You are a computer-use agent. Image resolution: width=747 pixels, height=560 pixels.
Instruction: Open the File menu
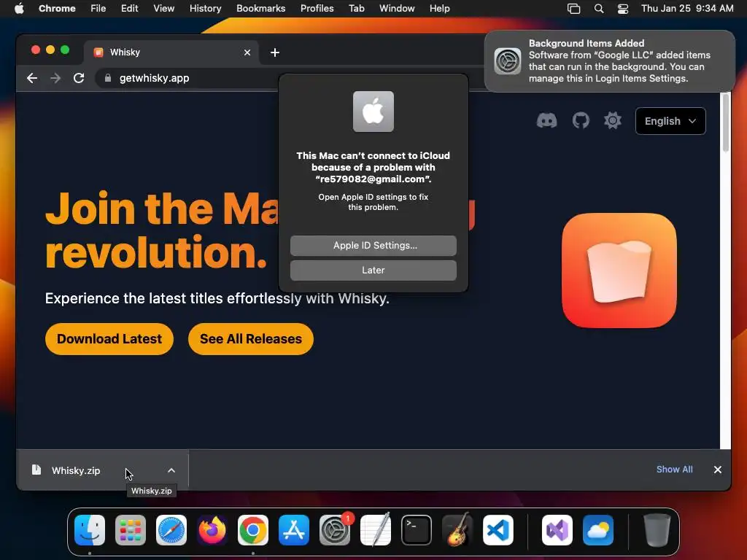pos(98,9)
